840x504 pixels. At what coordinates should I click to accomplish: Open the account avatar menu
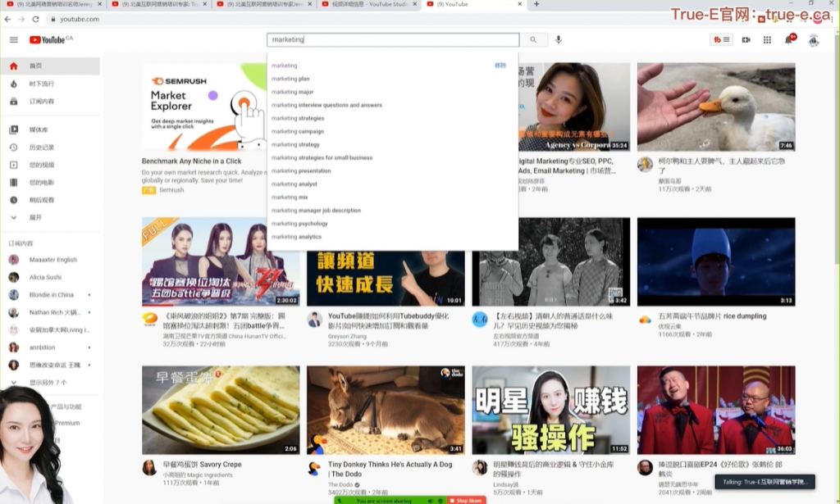point(813,39)
